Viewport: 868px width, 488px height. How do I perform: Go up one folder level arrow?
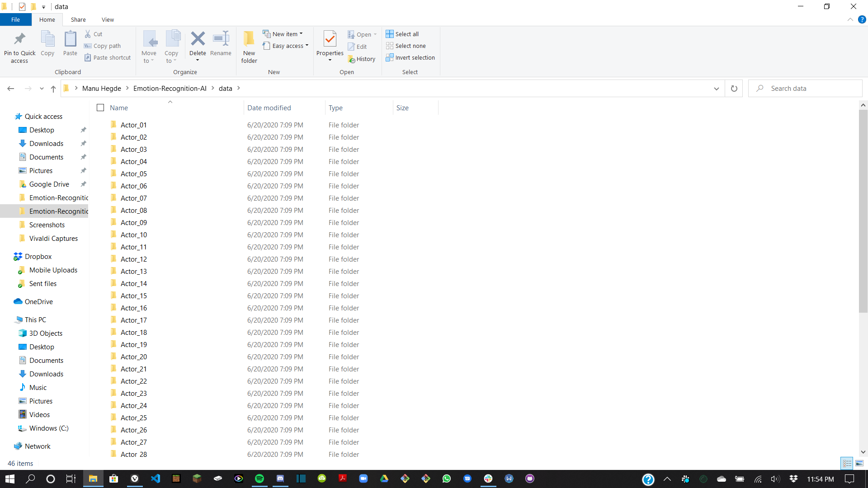tap(53, 89)
